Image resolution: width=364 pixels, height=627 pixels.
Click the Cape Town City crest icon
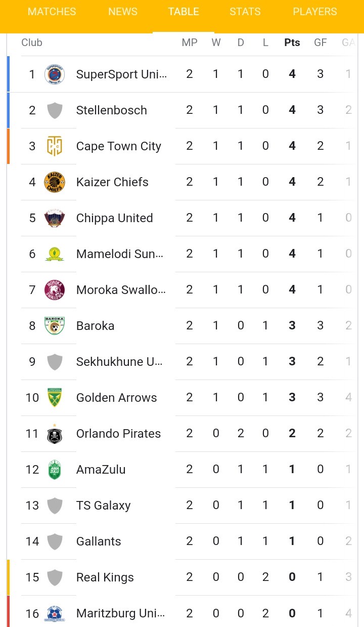pyautogui.click(x=55, y=146)
